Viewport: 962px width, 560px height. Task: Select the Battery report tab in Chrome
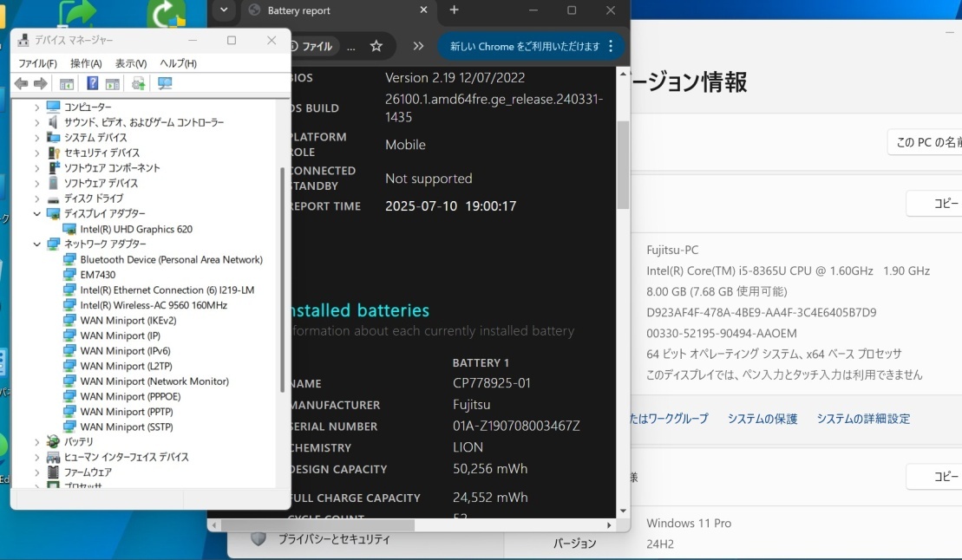(337, 10)
